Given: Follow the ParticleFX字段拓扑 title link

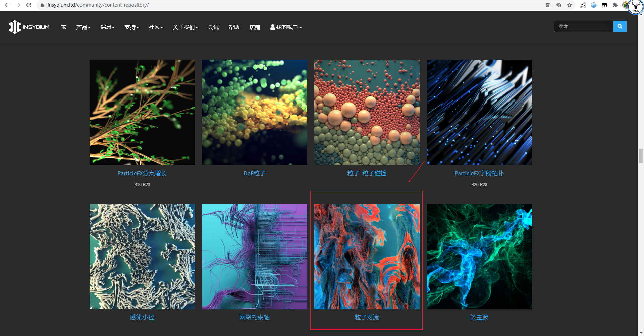Looking at the screenshot, I should (x=479, y=173).
